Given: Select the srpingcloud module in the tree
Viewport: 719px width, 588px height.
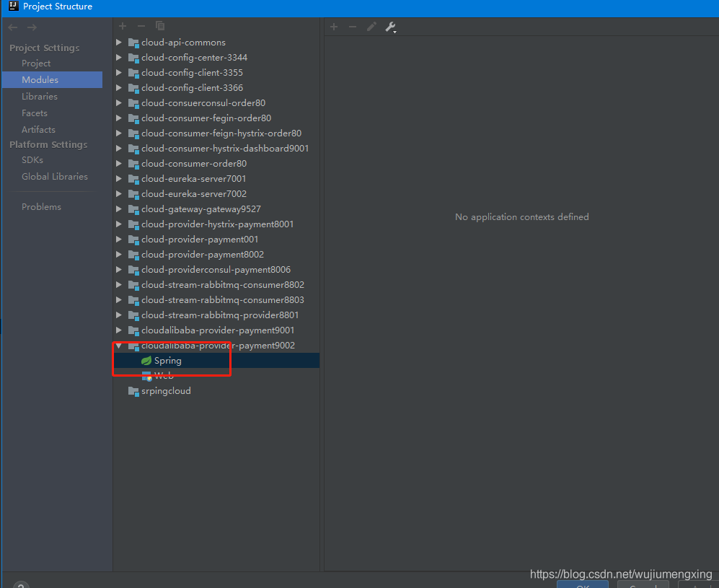Looking at the screenshot, I should (x=166, y=390).
